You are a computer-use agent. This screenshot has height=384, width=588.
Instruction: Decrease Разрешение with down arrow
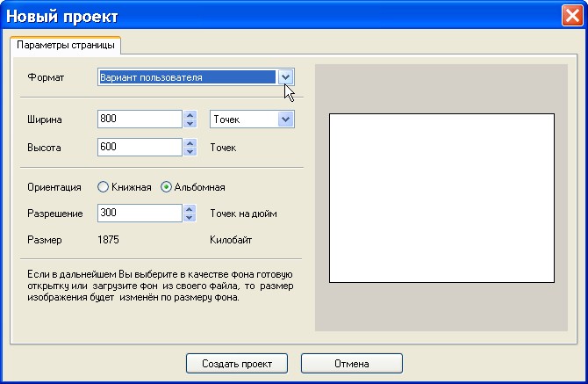coord(190,218)
